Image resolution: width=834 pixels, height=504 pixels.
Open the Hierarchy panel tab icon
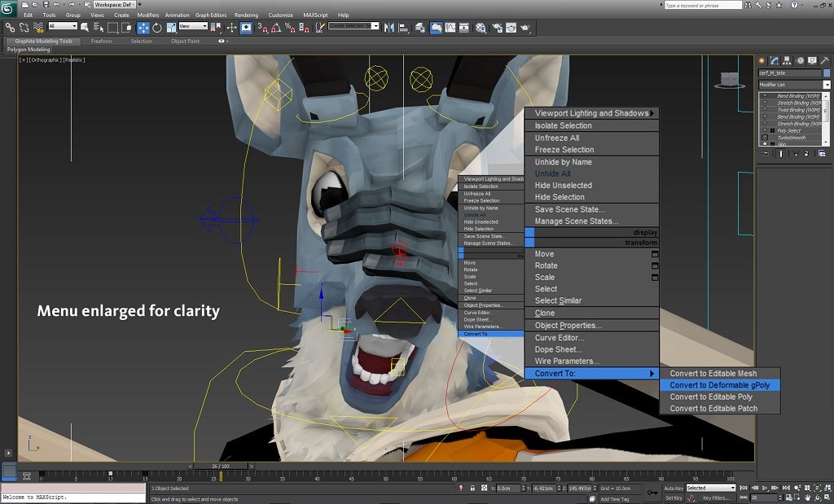click(x=788, y=60)
